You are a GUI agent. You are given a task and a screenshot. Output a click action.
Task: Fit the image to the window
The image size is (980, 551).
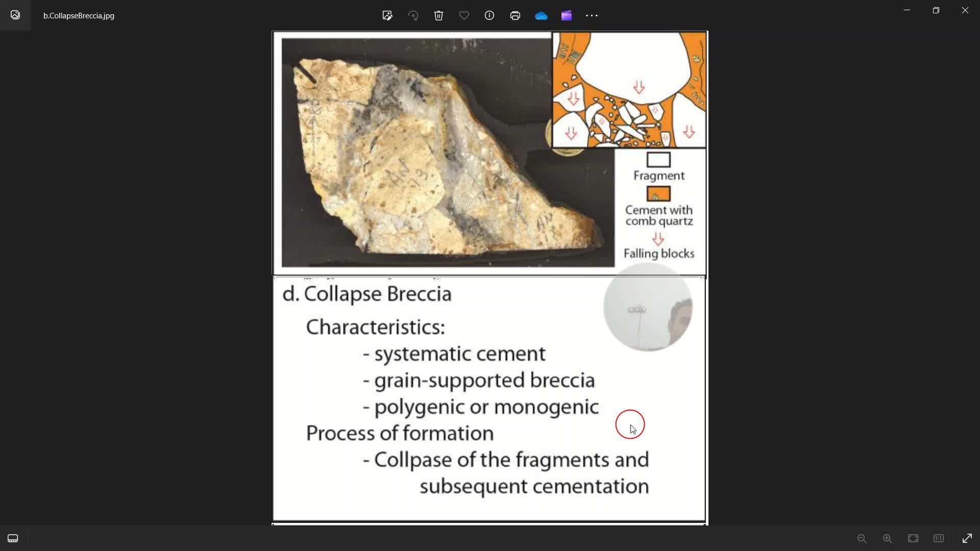pos(913,538)
